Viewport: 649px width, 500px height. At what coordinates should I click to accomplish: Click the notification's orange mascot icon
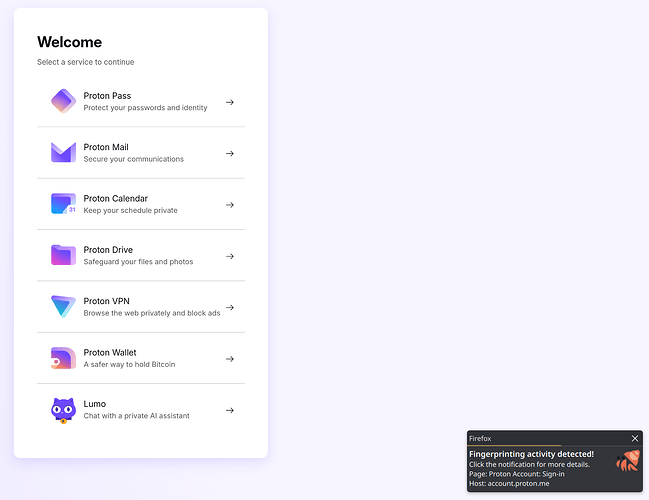(x=627, y=462)
